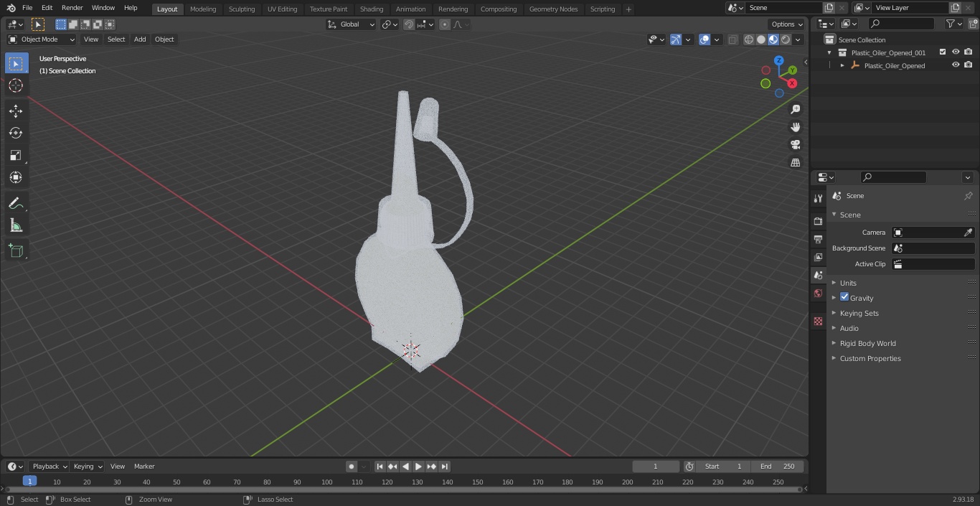Toggle exclude checkbox for Plastic_Oiler_Opened_001
Viewport: 980px width, 506px height.
point(943,52)
